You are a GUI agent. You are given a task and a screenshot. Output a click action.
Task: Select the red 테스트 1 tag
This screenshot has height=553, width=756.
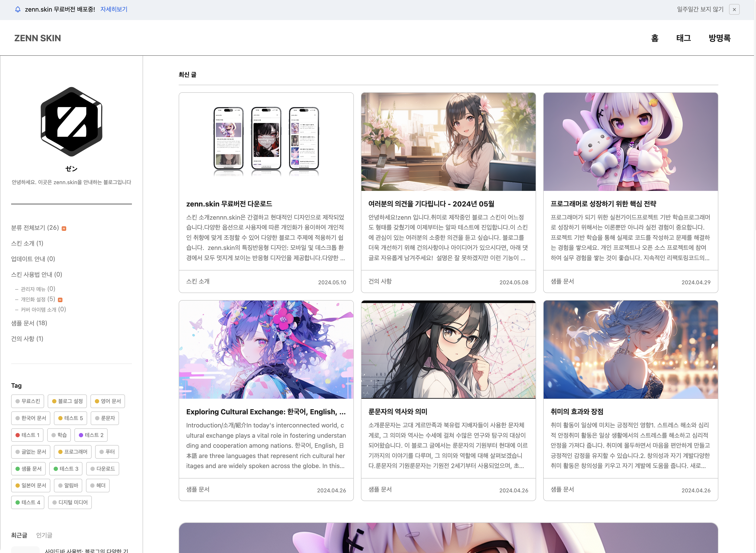(x=27, y=435)
